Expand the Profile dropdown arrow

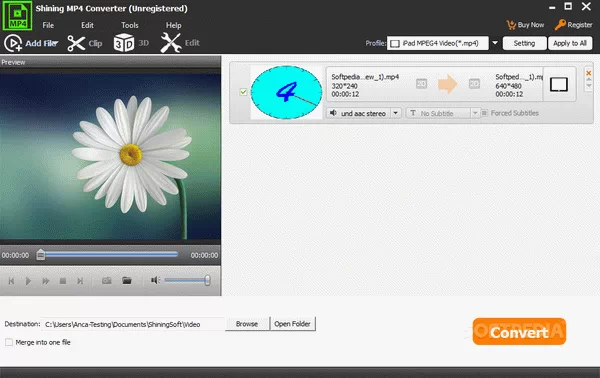click(x=495, y=43)
